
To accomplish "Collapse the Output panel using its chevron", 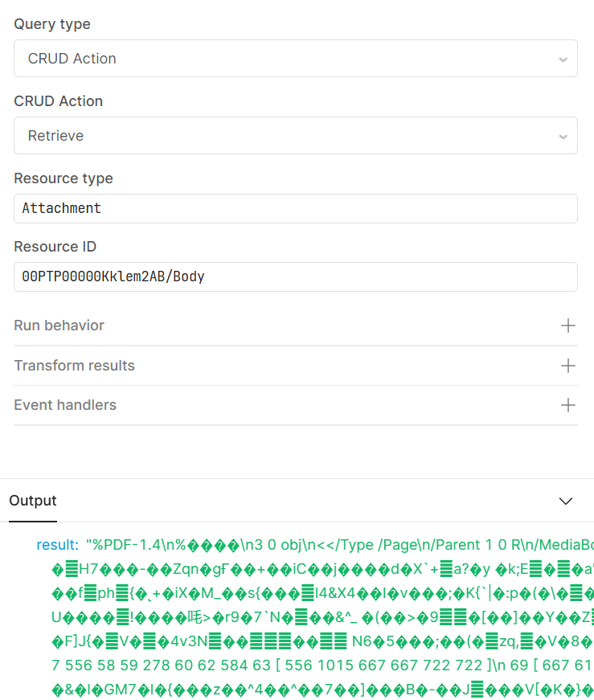I will click(566, 501).
